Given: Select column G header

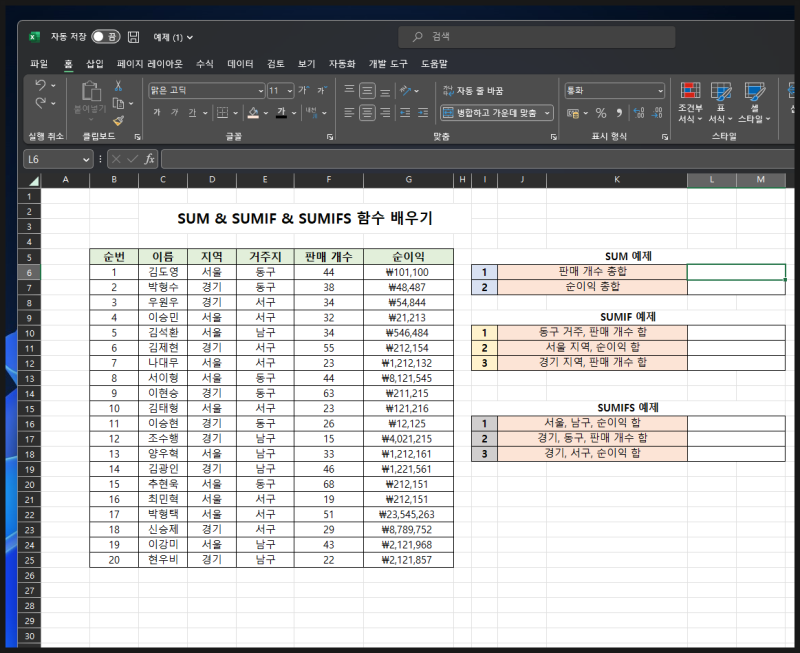Looking at the screenshot, I should 409,180.
